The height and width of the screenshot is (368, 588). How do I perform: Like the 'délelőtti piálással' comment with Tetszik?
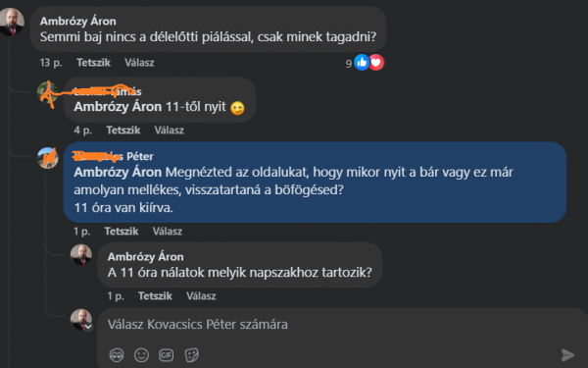[93, 63]
